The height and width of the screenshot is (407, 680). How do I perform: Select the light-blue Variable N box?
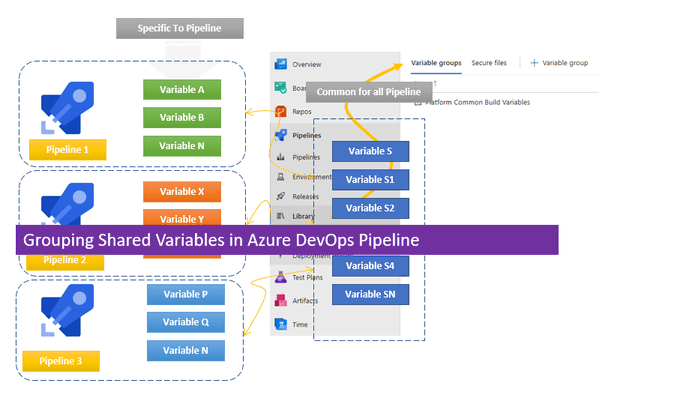click(x=186, y=351)
